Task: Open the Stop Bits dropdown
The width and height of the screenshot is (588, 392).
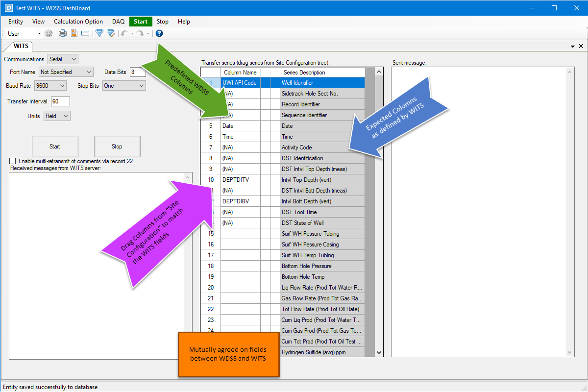Action: tap(124, 86)
